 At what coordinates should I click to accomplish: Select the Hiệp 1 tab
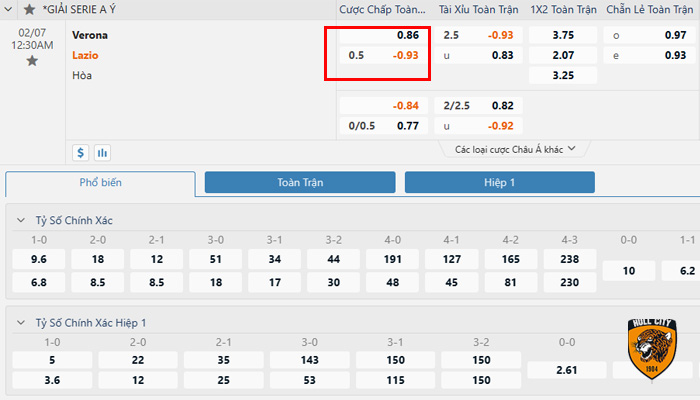499,183
